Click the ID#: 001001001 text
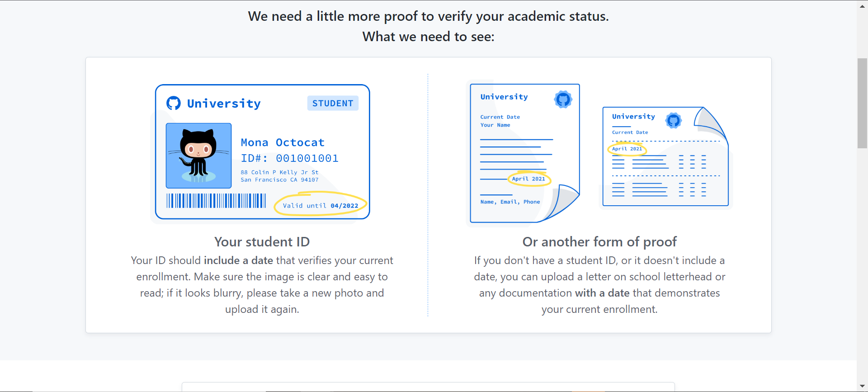The width and height of the screenshot is (868, 392). [290, 158]
